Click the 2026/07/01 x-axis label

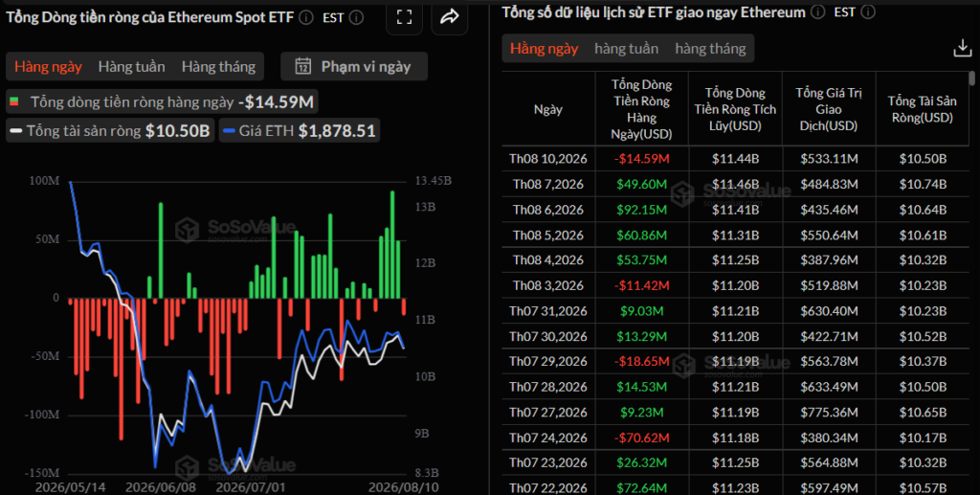pos(250,487)
